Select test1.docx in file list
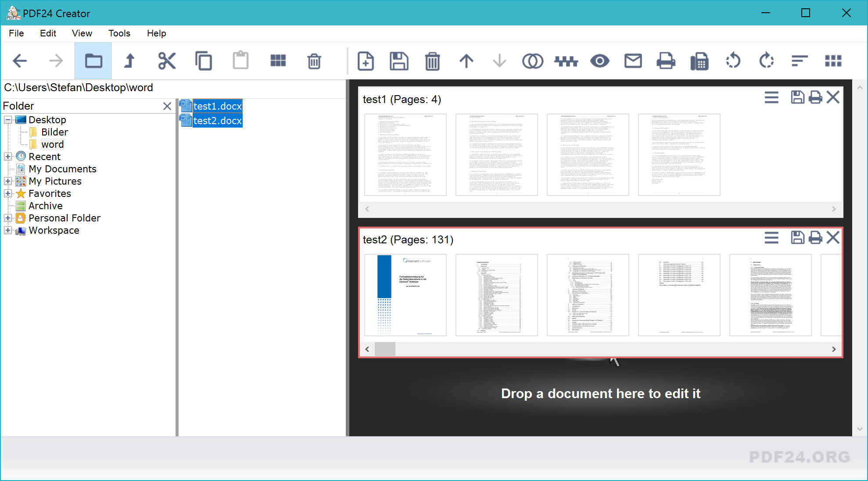The height and width of the screenshot is (481, 868). [218, 106]
